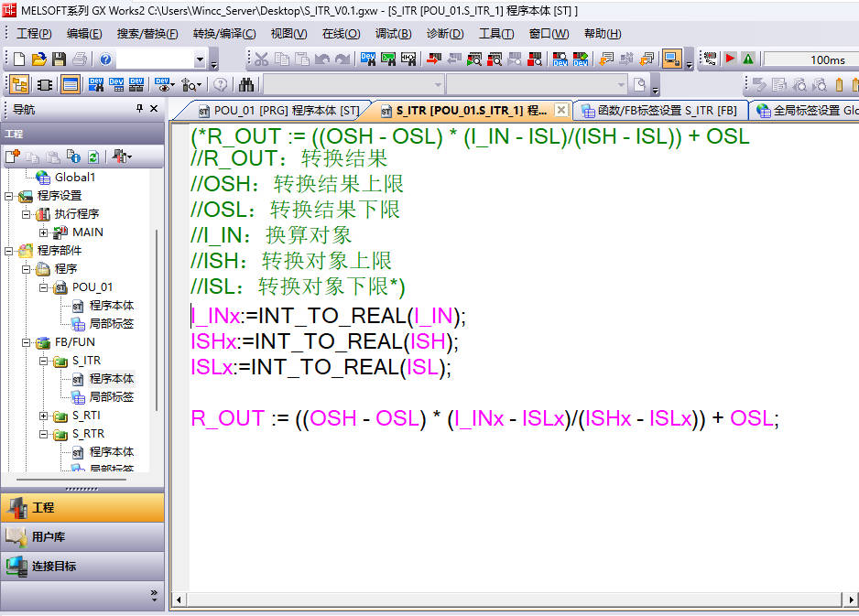Click the editor's horizontal scrollbar track
The height and width of the screenshot is (616, 859).
513,600
